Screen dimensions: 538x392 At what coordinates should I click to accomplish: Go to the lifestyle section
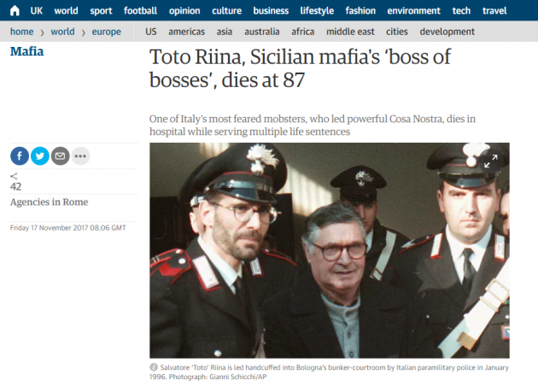[317, 10]
